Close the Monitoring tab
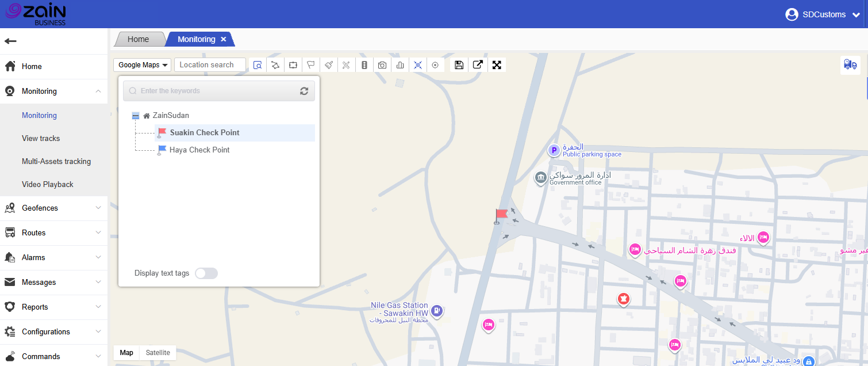The height and width of the screenshot is (366, 868). pos(224,39)
